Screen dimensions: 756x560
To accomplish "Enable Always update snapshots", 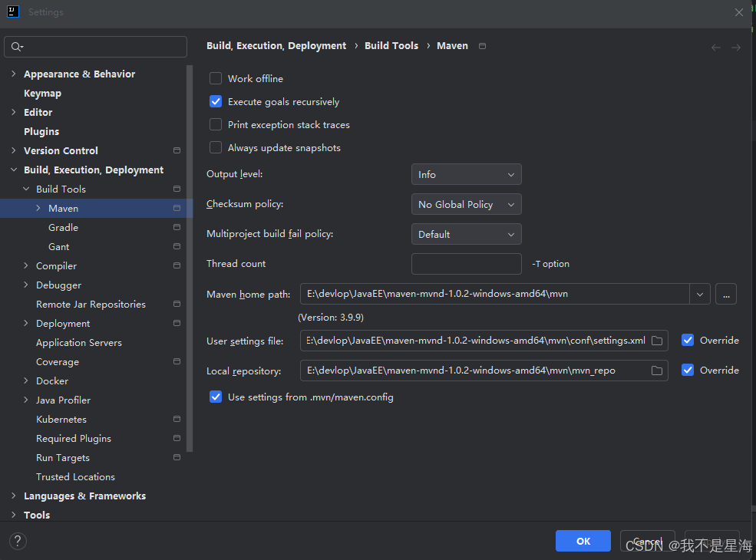I will coord(216,147).
